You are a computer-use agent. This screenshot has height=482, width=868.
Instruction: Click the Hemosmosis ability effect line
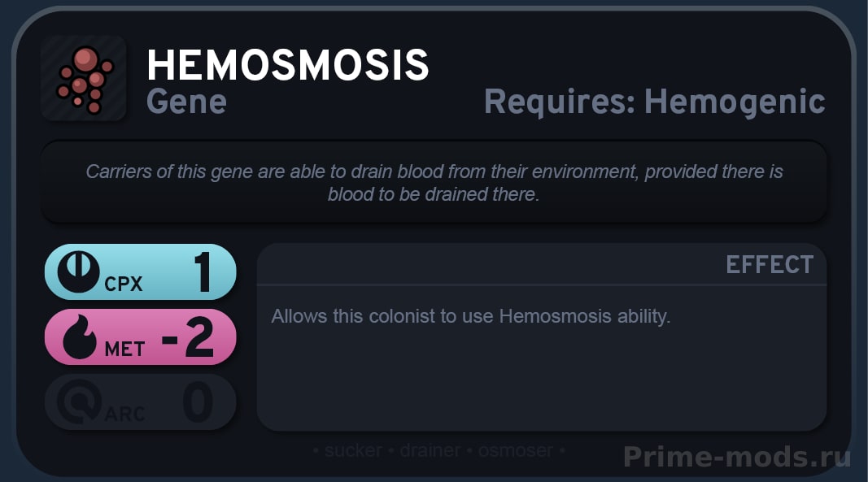tap(470, 316)
